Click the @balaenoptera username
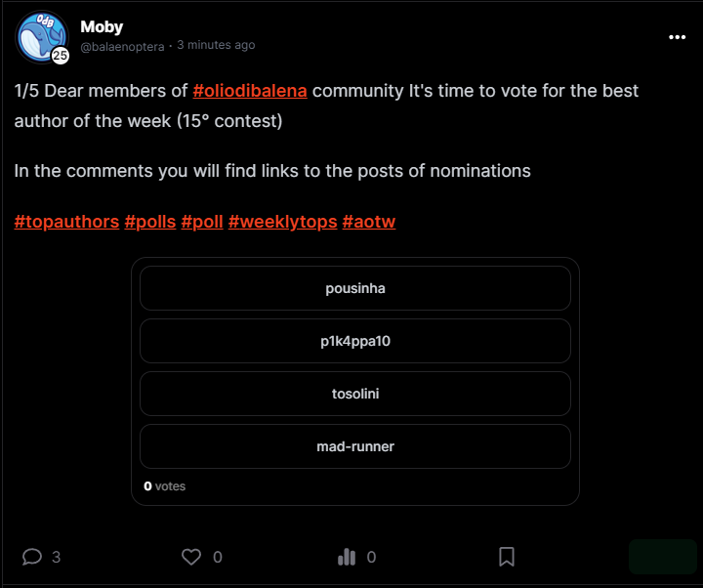 tap(122, 47)
